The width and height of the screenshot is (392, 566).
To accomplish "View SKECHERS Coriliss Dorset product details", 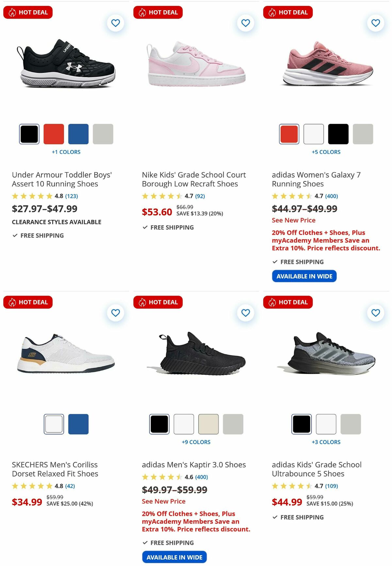I will pos(54,469).
